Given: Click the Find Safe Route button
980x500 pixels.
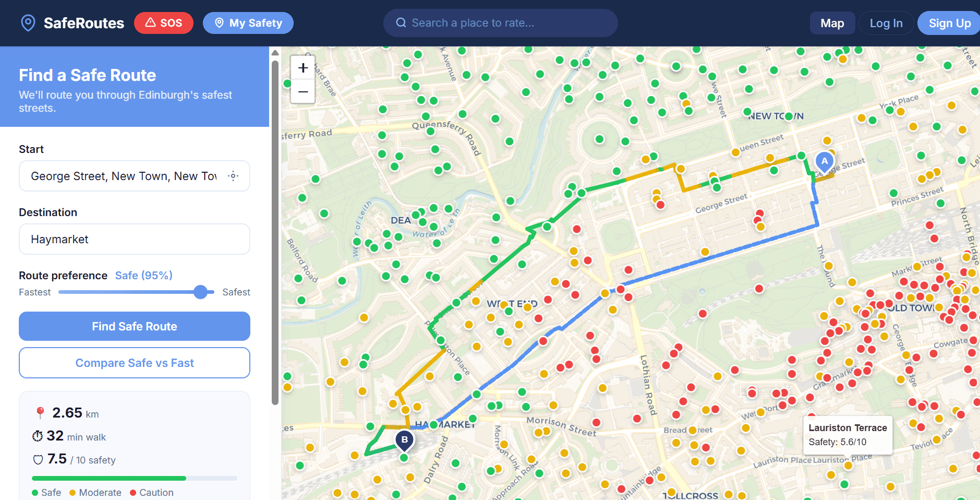Looking at the screenshot, I should tap(135, 326).
